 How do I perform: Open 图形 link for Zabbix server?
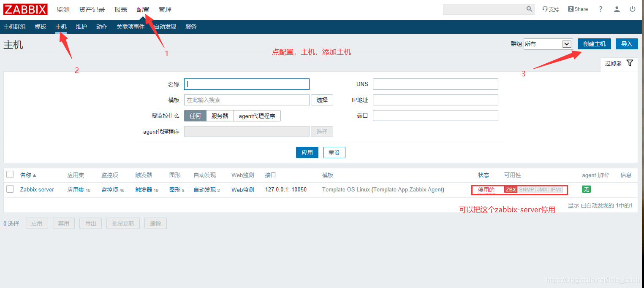click(x=175, y=190)
